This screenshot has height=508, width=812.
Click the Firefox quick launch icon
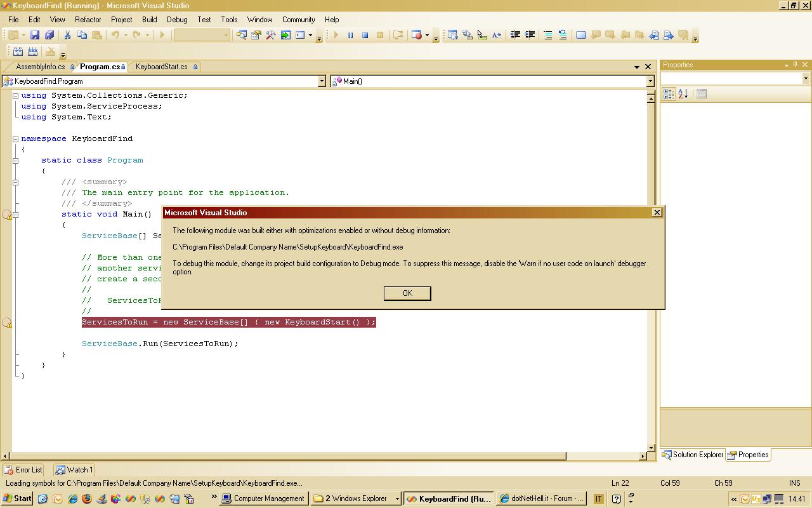[x=87, y=499]
